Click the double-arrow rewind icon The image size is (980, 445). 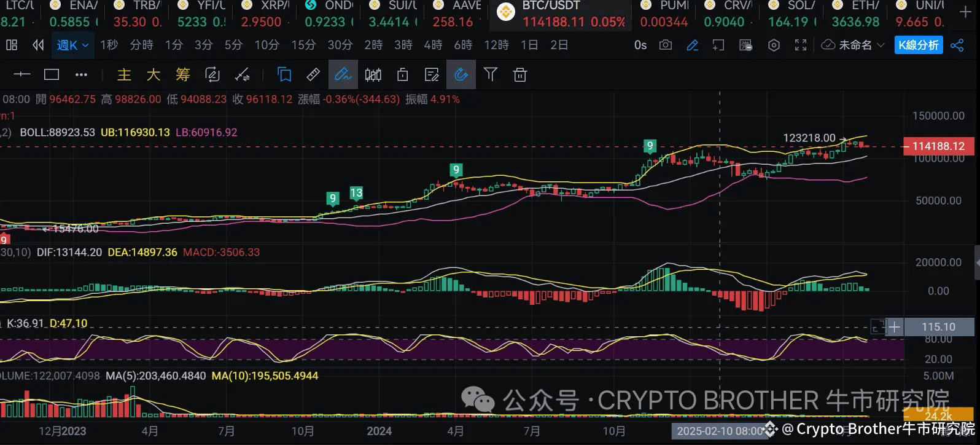point(38,45)
